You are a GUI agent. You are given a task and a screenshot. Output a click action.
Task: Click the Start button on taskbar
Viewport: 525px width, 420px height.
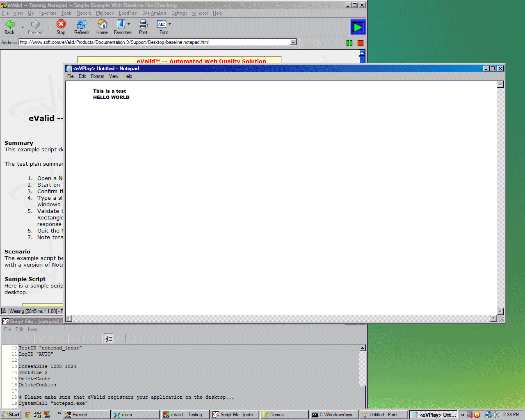pos(11,415)
